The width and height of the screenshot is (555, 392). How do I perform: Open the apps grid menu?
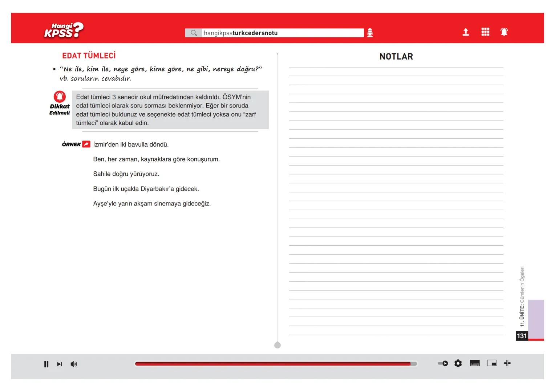(x=485, y=32)
